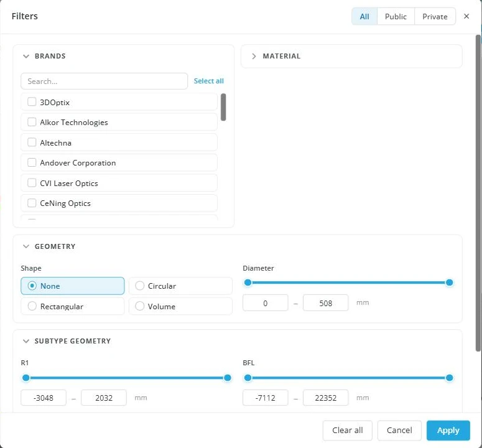Click the Apply button

(x=448, y=431)
